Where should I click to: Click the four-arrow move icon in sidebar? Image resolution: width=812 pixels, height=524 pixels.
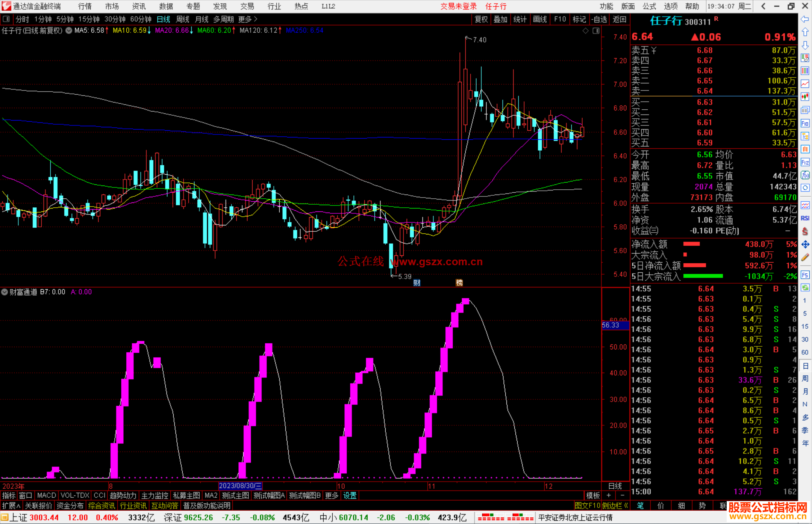tap(805, 245)
